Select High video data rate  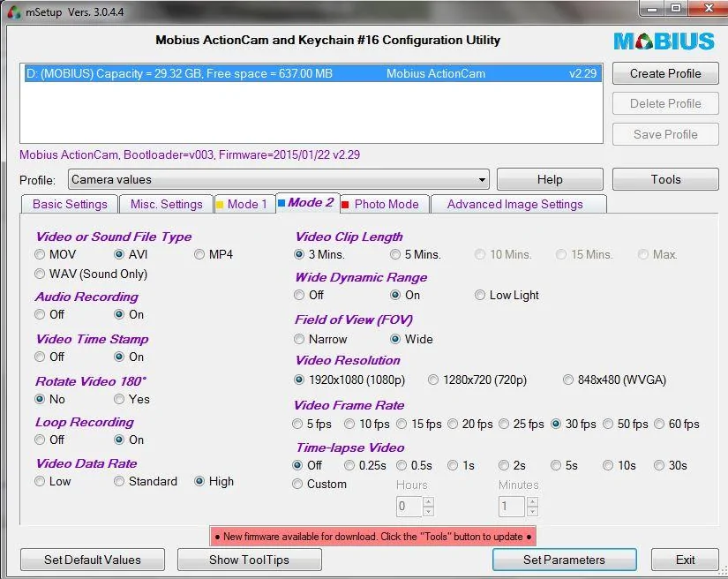tap(214, 482)
